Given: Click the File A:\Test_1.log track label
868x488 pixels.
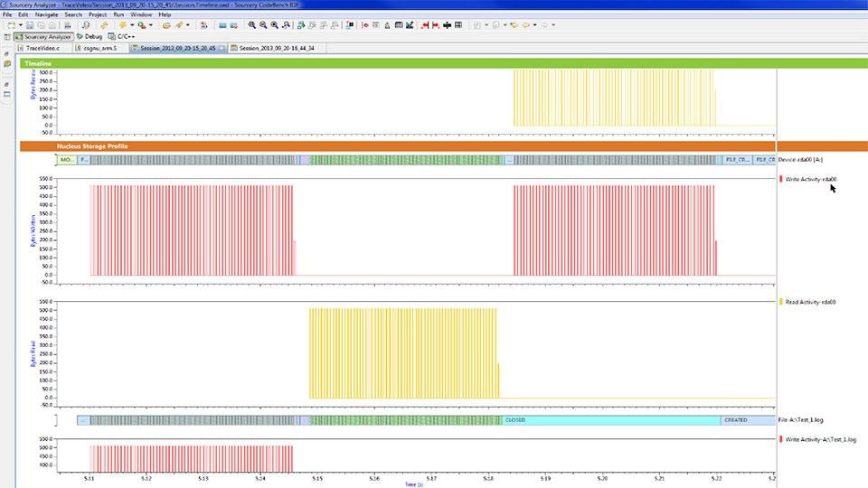Looking at the screenshot, I should pos(800,420).
